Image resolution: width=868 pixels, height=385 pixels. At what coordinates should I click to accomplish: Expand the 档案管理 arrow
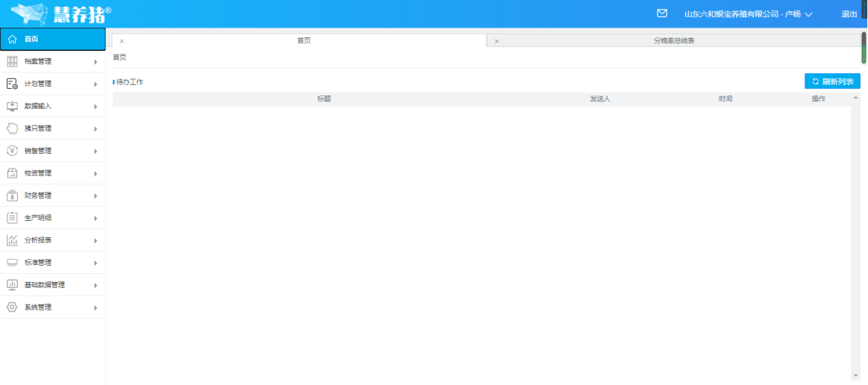pyautogui.click(x=96, y=62)
